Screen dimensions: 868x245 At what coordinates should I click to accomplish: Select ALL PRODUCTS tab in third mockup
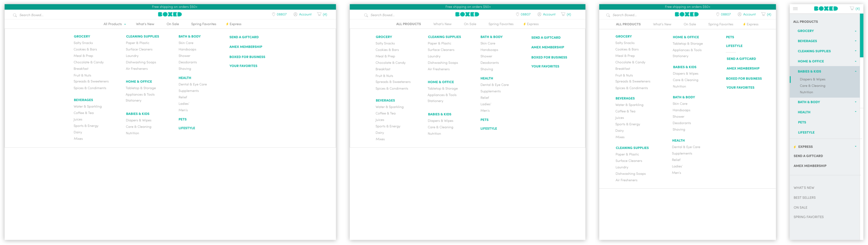pyautogui.click(x=628, y=24)
